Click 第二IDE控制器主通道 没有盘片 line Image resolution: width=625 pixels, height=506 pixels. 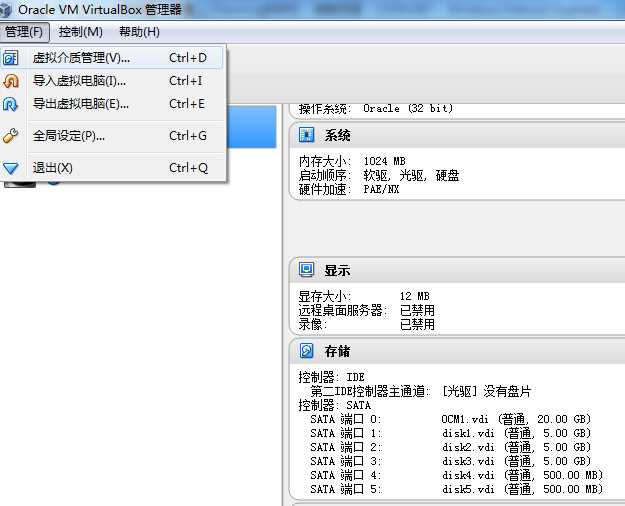tap(421, 391)
